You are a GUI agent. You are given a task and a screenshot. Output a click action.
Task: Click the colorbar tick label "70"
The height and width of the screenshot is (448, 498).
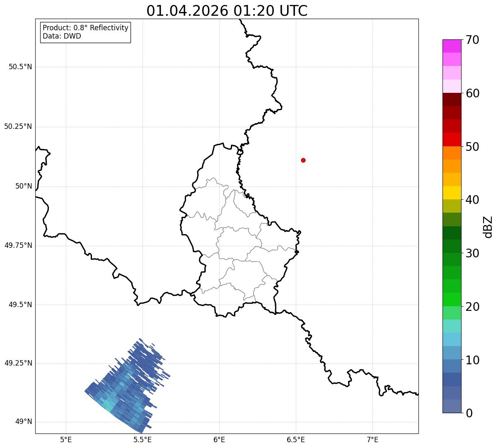[472, 40]
